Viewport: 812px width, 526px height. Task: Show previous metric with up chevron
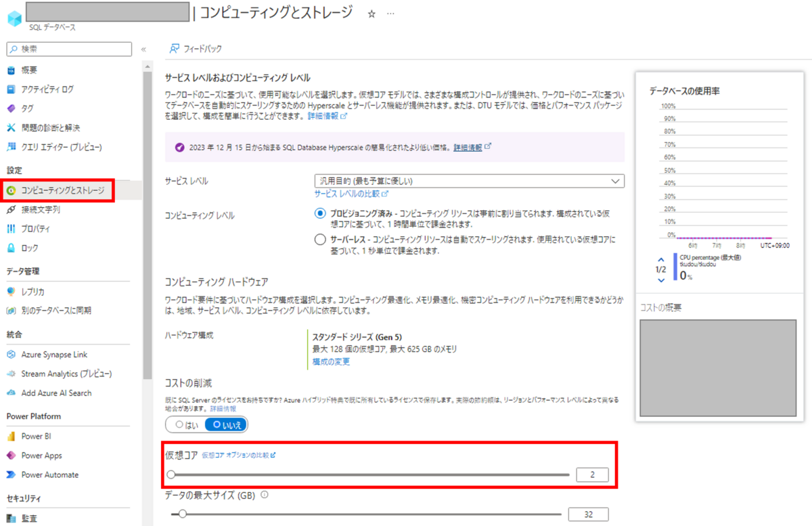click(x=661, y=259)
